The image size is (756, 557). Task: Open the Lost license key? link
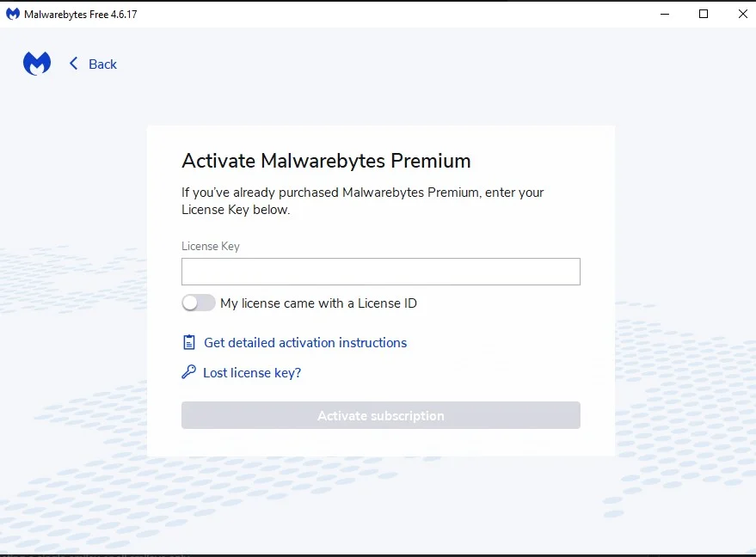pyautogui.click(x=252, y=373)
